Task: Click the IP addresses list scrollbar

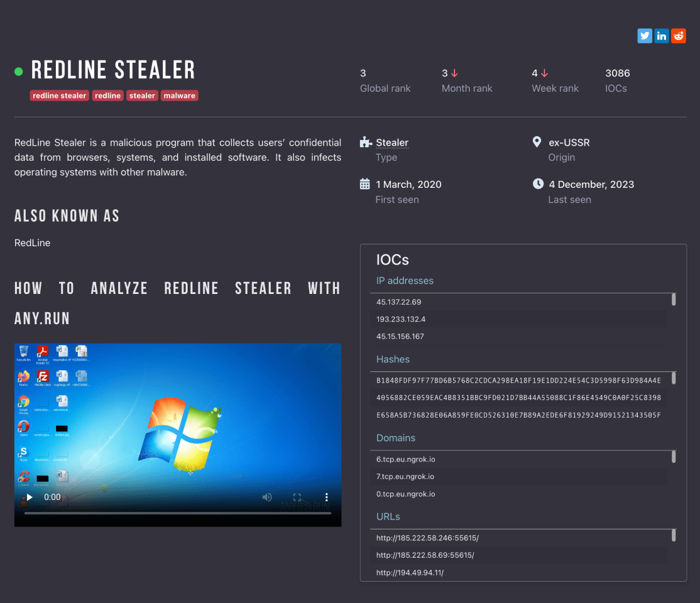Action: [674, 300]
